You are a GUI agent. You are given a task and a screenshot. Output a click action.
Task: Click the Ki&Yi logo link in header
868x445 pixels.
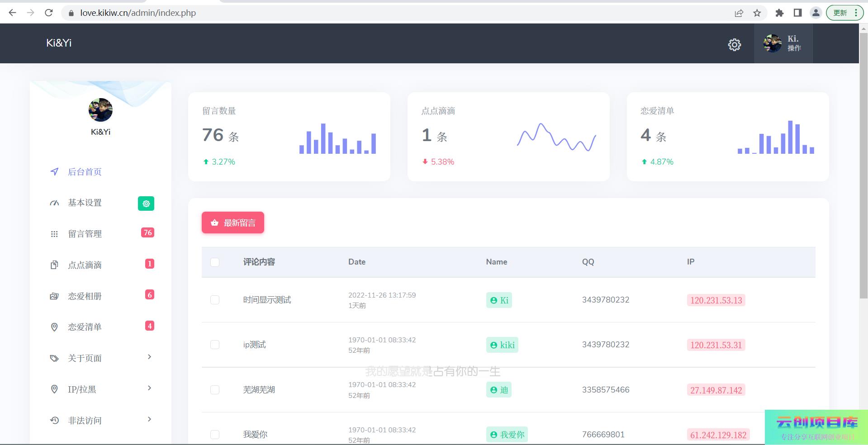(x=59, y=43)
